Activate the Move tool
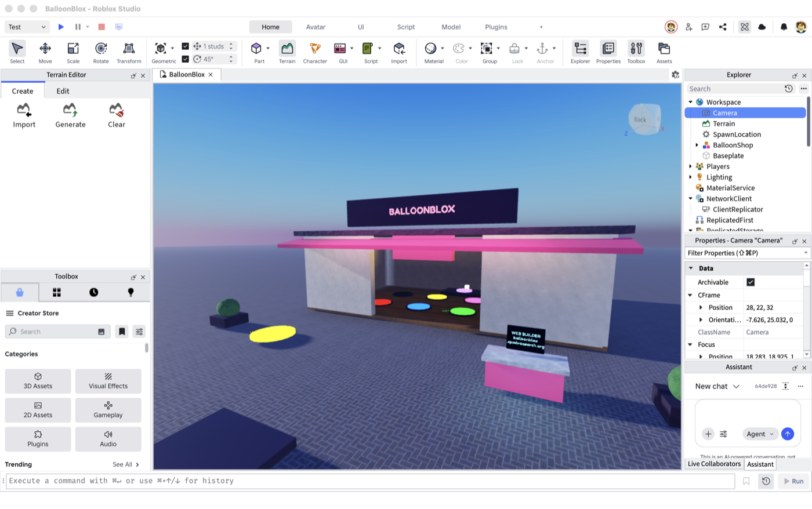812x509 pixels. 45,52
